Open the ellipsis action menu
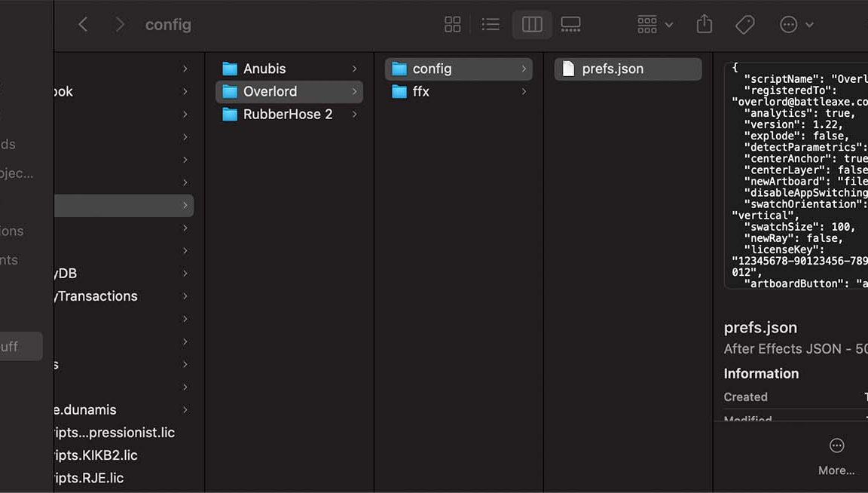 point(796,25)
